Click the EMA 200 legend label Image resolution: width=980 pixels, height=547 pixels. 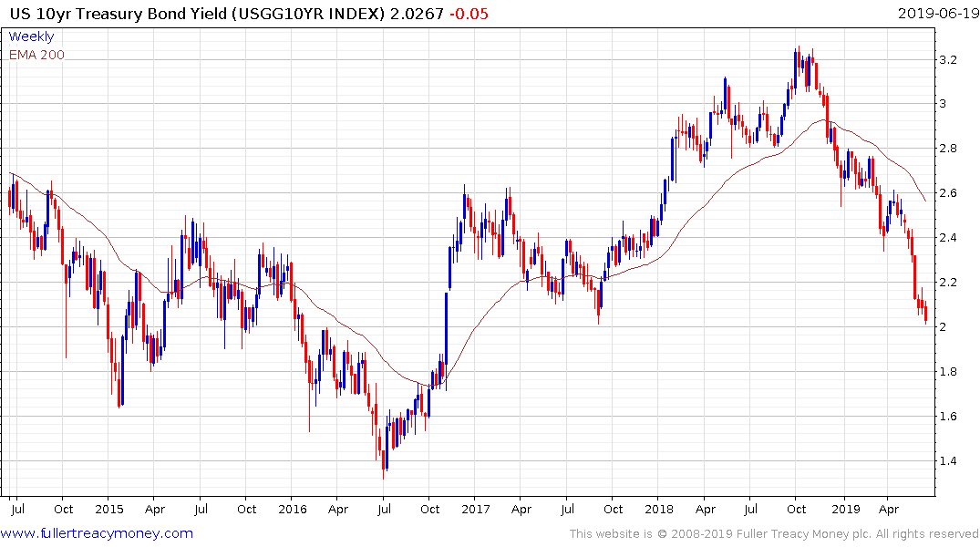pyautogui.click(x=36, y=55)
